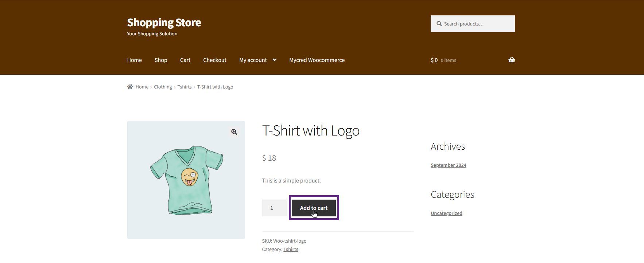Select Mycred Woocommerce in navigation
Image resolution: width=644 pixels, height=263 pixels.
317,60
